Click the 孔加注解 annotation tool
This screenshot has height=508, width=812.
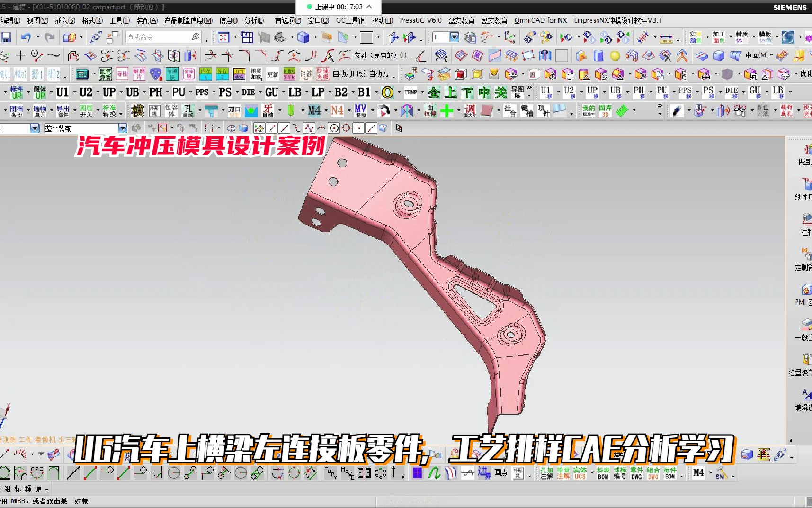click(x=546, y=473)
